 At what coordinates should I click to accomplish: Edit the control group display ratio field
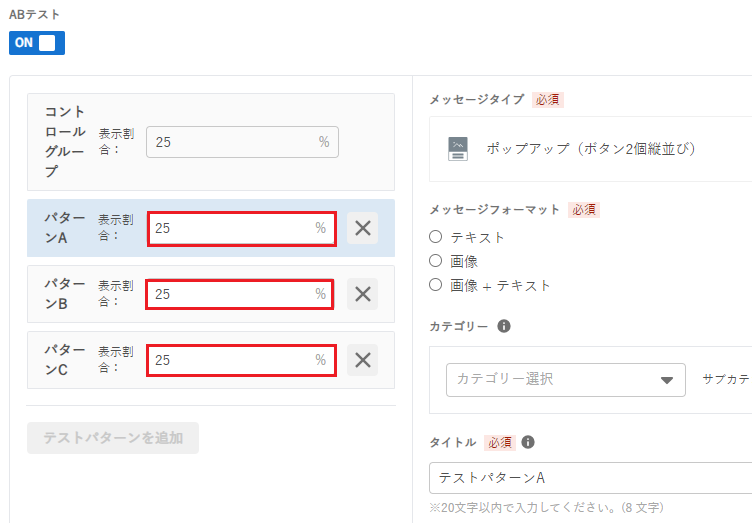click(242, 142)
